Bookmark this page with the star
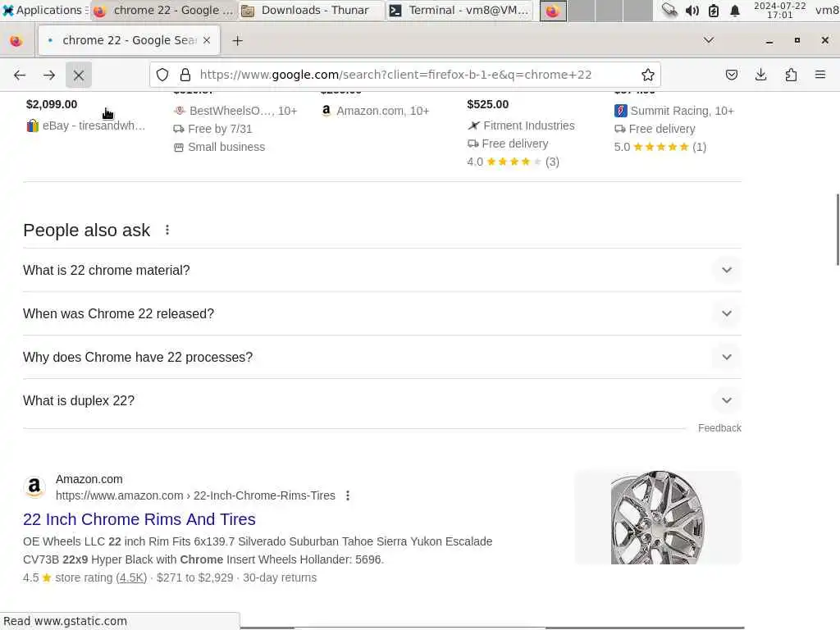The height and width of the screenshot is (630, 840). (x=648, y=75)
